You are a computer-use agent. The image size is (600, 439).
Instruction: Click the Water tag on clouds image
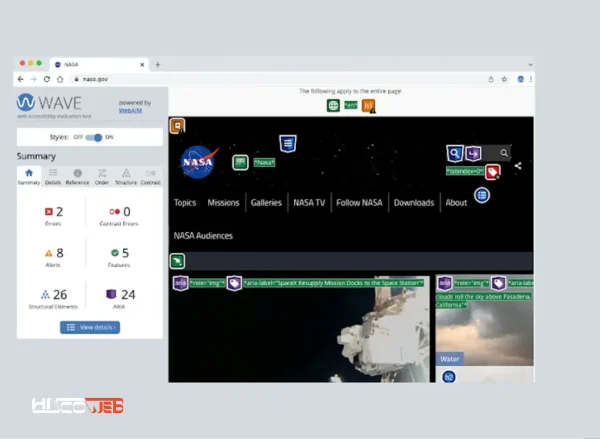click(450, 359)
